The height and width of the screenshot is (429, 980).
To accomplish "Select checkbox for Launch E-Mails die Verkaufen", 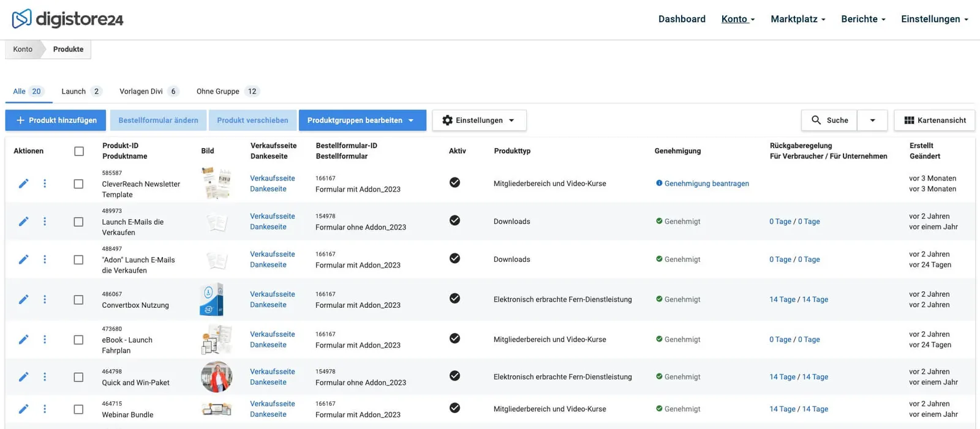I will [78, 222].
